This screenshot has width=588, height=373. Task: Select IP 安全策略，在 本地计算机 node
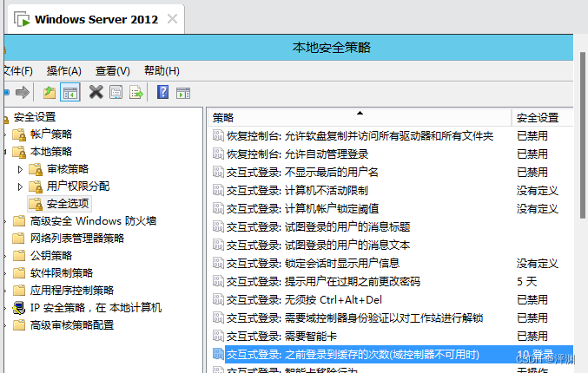(96, 308)
